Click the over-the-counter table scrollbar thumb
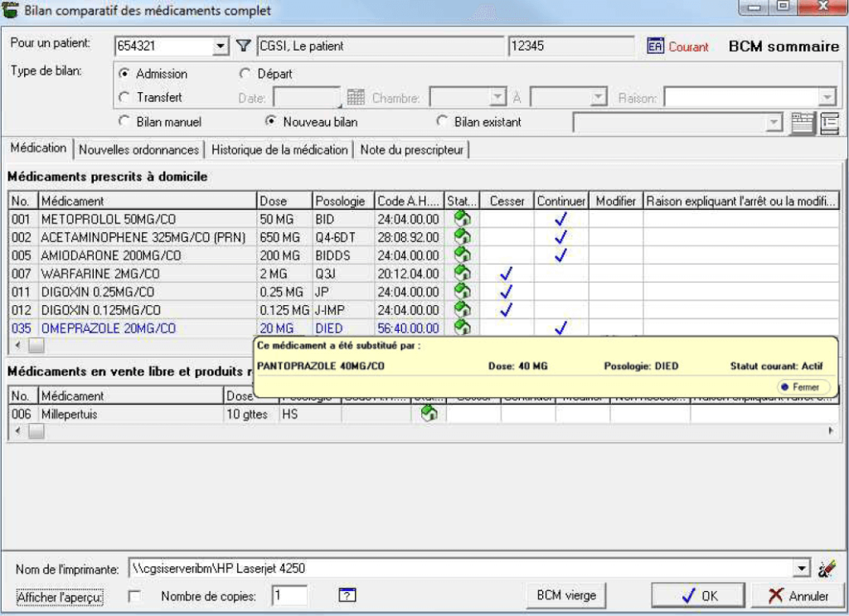The width and height of the screenshot is (849, 616). [36, 431]
